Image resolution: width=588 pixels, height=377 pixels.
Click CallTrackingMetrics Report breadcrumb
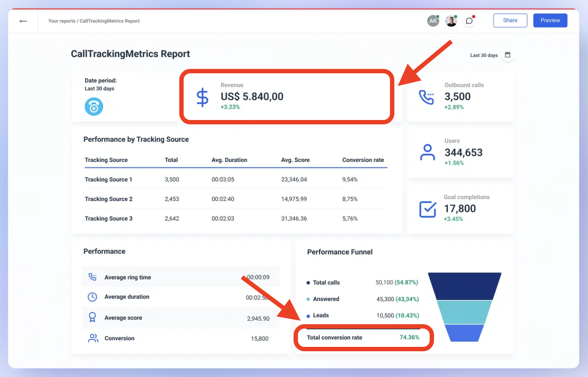tap(109, 21)
